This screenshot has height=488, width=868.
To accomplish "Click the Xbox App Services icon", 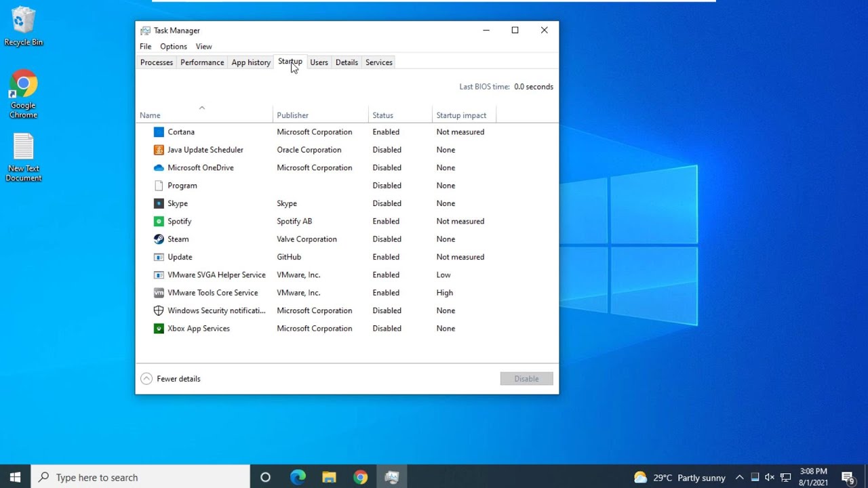I will (x=159, y=329).
